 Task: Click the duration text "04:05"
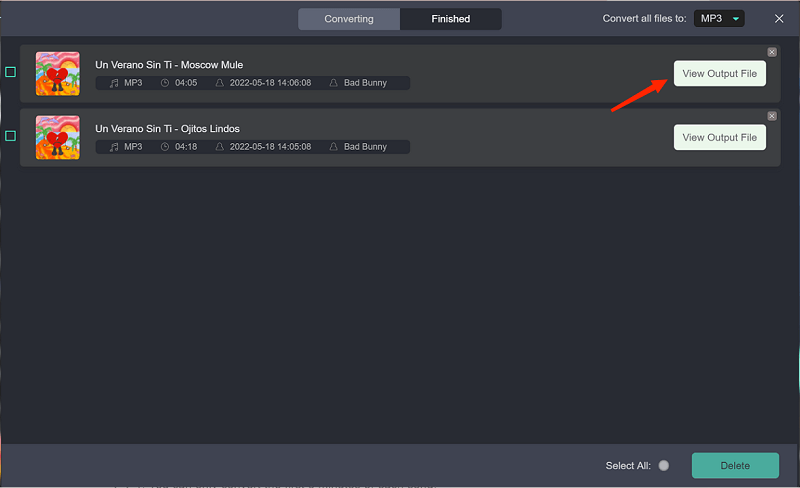[186, 83]
